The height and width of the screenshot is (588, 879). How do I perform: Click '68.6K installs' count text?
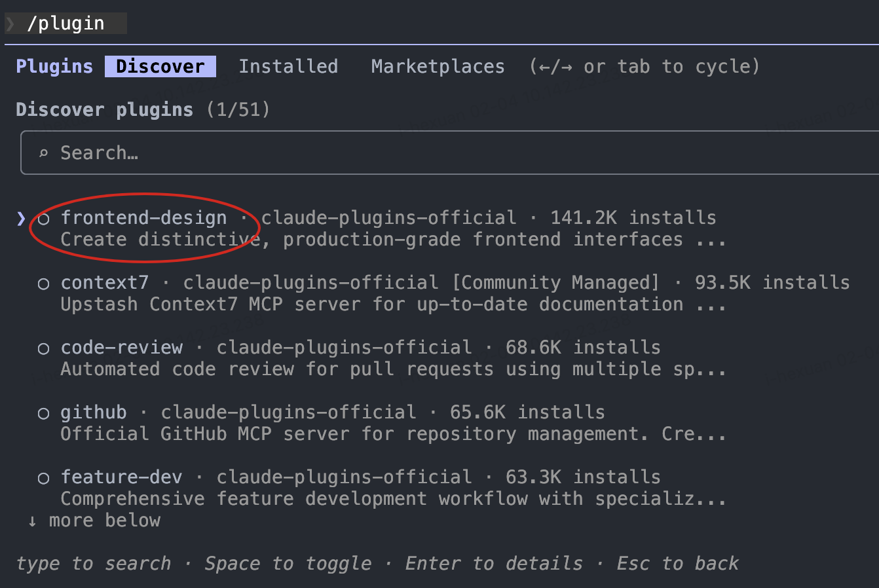[x=583, y=347]
